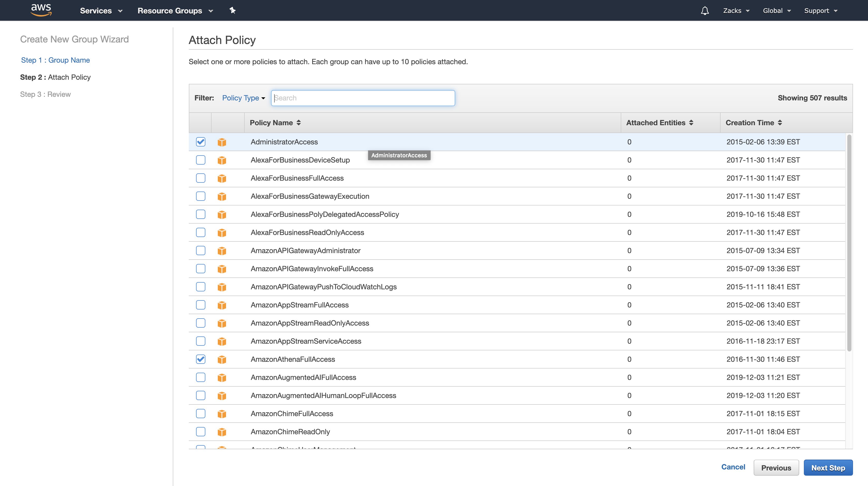Sort by Attached Entities arrows icon
This screenshot has width=868, height=486.
(691, 123)
